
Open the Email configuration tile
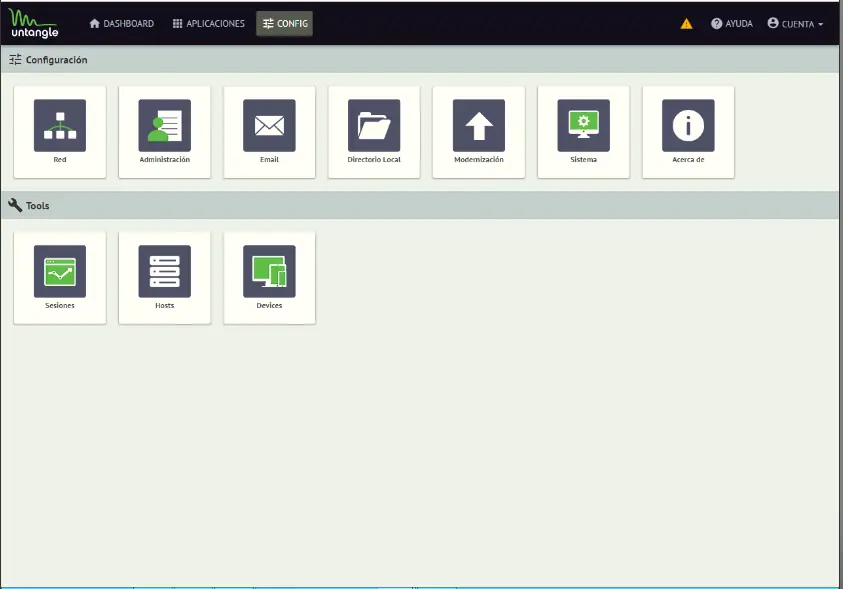269,132
